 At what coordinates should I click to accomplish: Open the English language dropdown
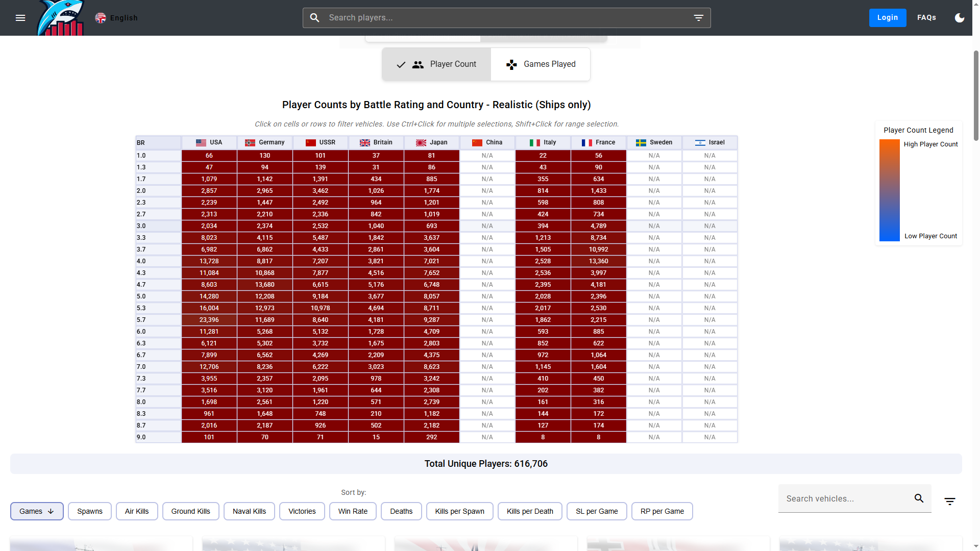(x=124, y=18)
